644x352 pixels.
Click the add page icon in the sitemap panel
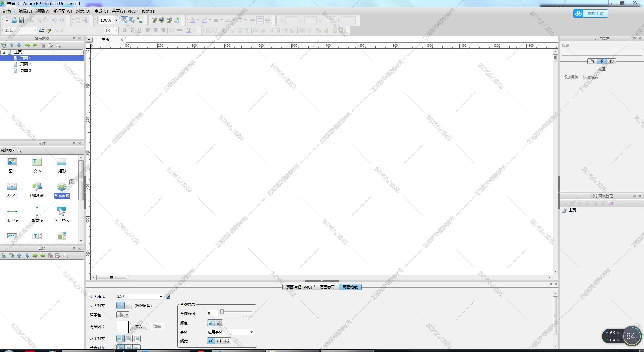[4, 45]
